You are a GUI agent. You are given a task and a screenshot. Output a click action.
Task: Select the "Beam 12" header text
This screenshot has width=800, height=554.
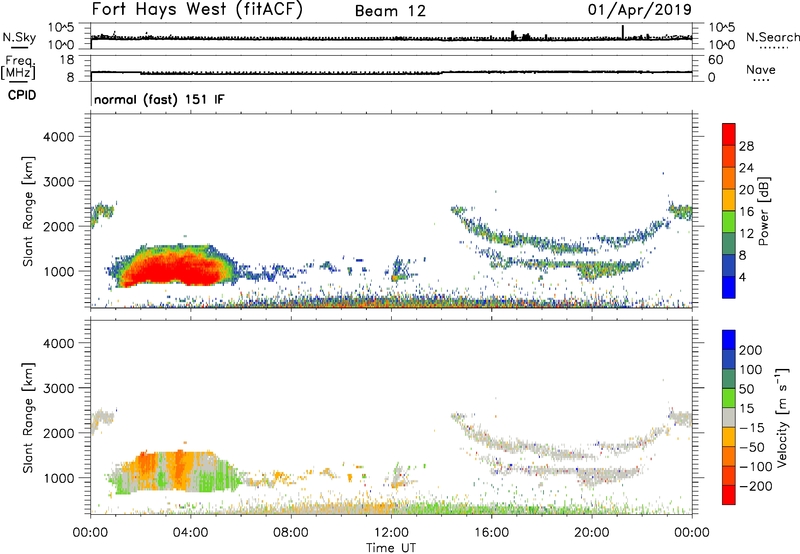point(390,11)
